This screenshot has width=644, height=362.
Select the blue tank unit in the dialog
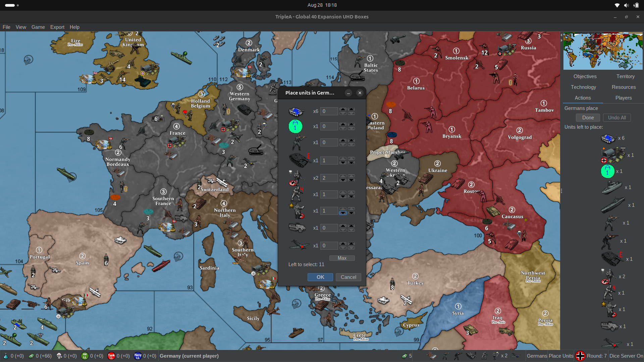296,111
